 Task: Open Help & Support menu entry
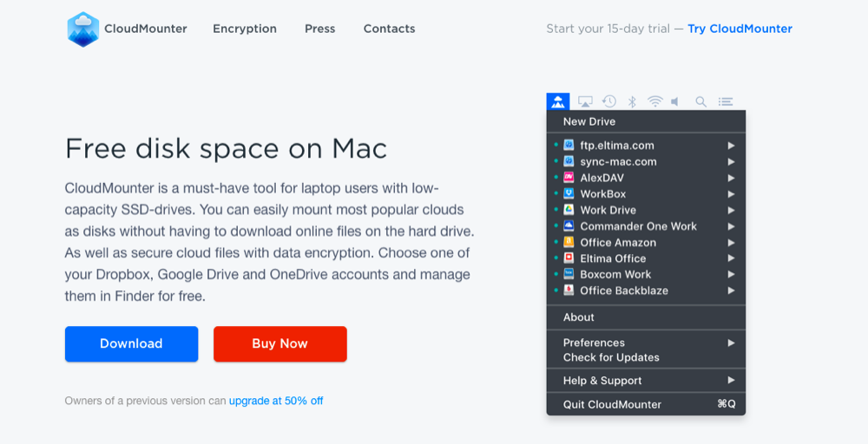pos(646,381)
